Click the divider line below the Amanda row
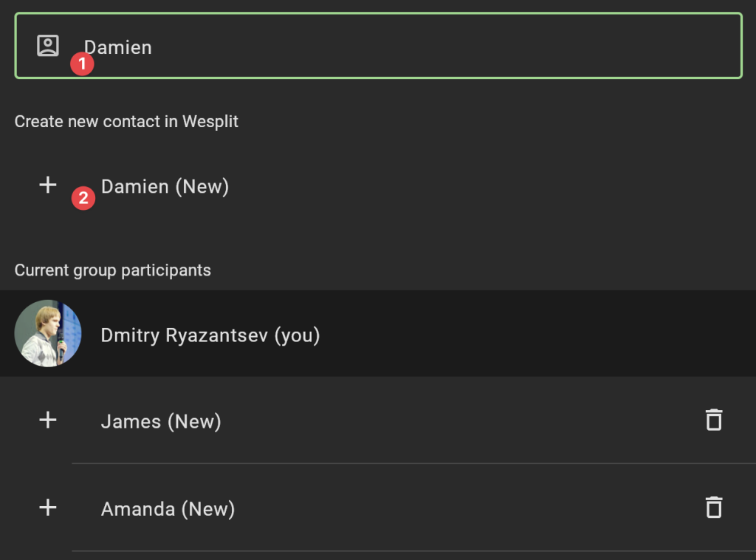The image size is (756, 560). (413, 551)
